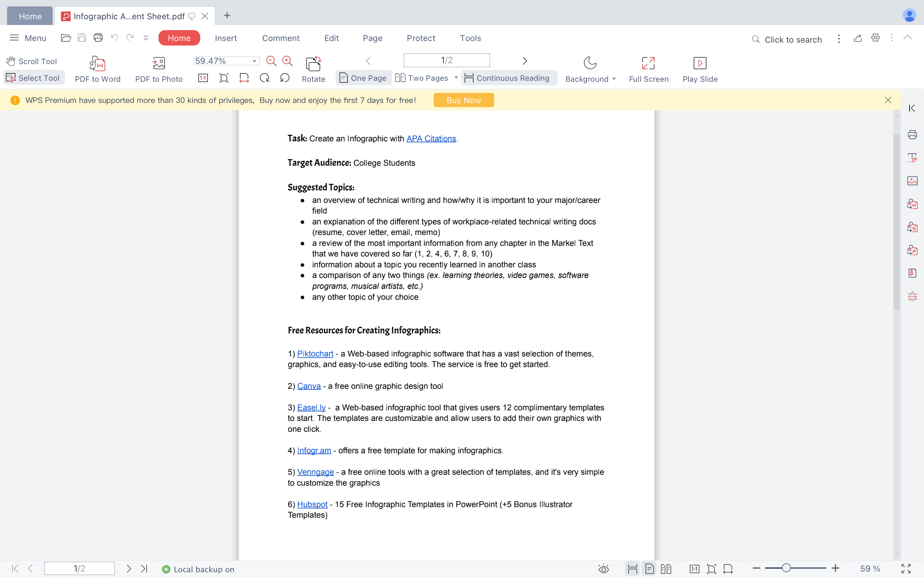
Task: Open the Tools menu tab
Action: coord(470,38)
